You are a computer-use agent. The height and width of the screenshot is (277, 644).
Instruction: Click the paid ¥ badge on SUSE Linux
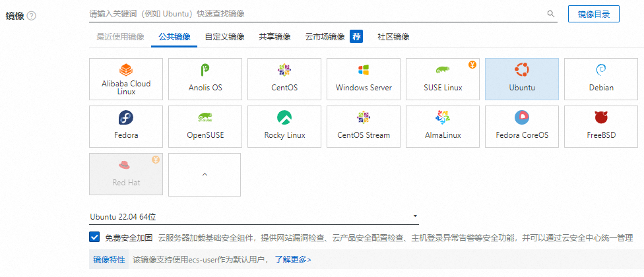pos(472,65)
